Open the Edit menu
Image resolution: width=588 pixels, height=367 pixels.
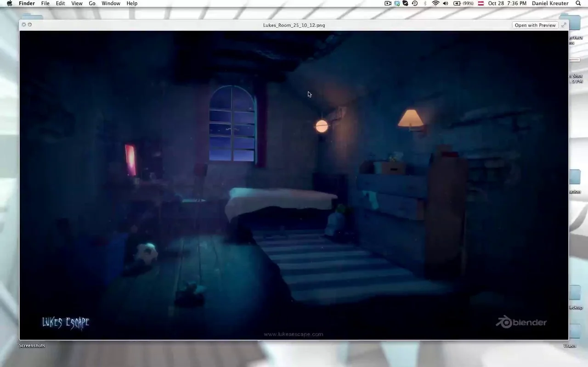(x=60, y=3)
